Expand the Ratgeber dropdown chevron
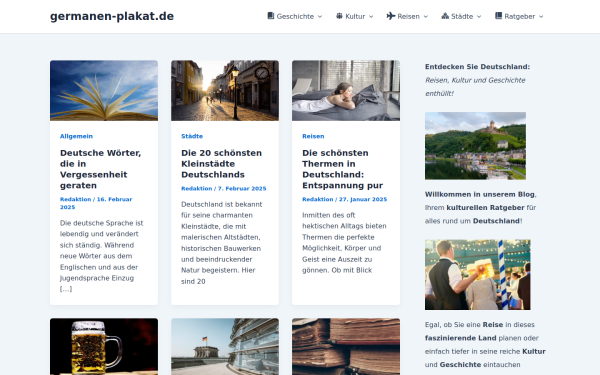The width and height of the screenshot is (600, 375). pos(541,16)
